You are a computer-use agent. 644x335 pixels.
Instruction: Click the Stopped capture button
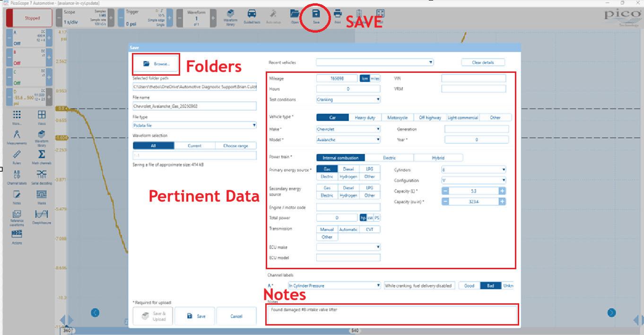29,18
